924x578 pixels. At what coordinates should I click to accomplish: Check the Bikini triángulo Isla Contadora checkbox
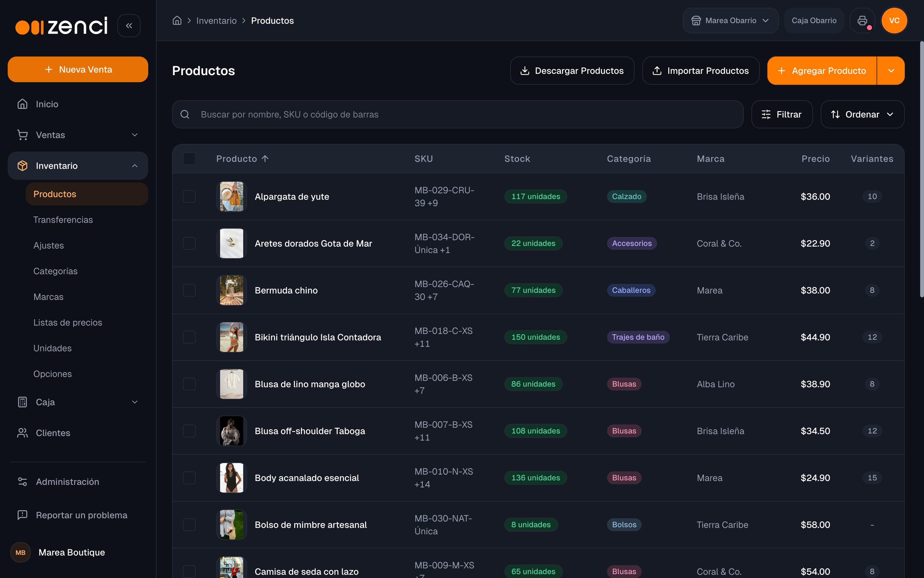click(189, 337)
